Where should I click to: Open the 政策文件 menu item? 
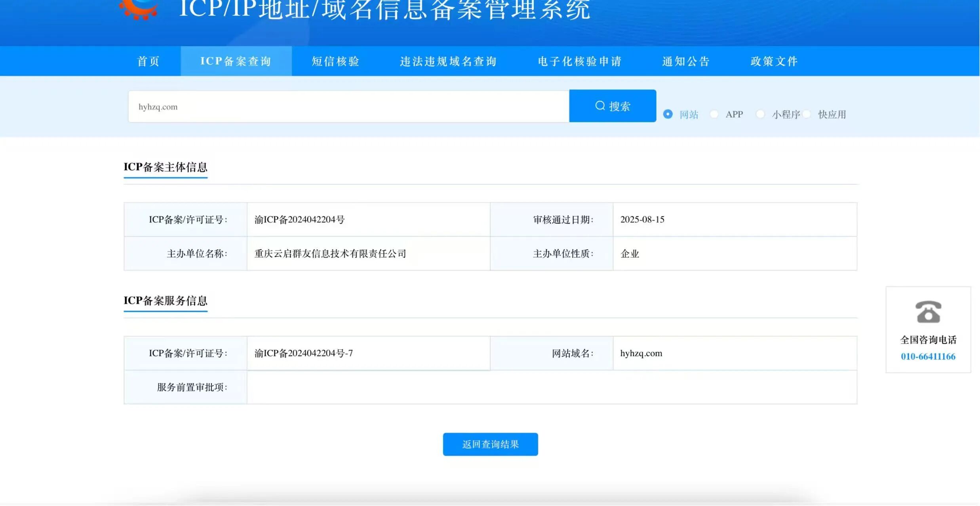[774, 61]
